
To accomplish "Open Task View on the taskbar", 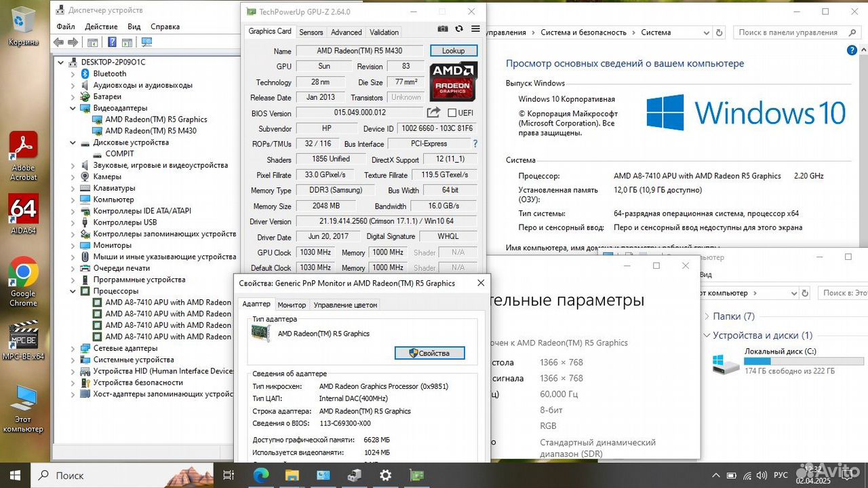I will click(229, 475).
